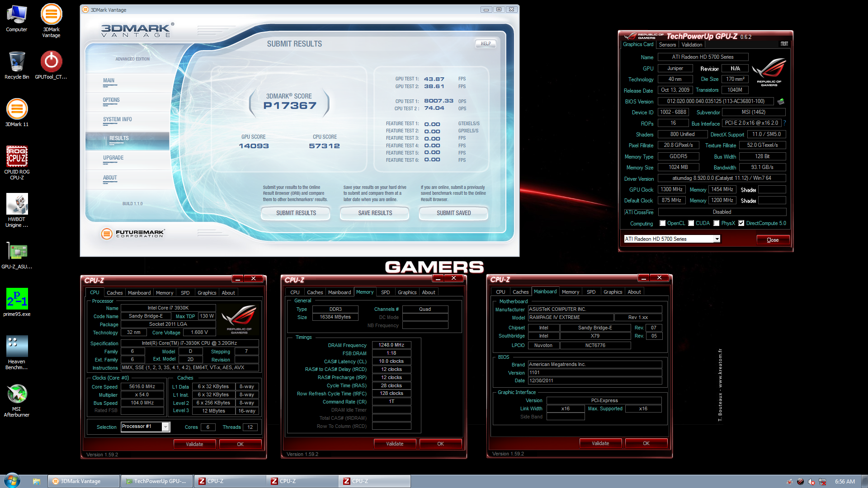Image resolution: width=868 pixels, height=488 pixels.
Task: Open the Processor #1 selection dropdown
Action: (x=165, y=427)
